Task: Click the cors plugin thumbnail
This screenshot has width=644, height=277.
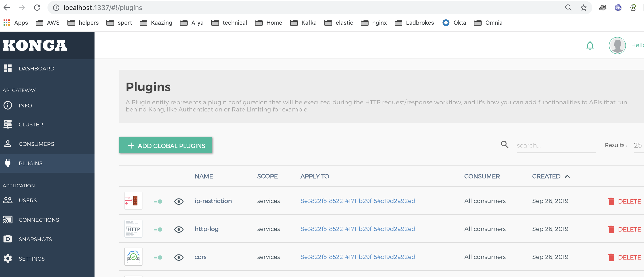Action: (133, 257)
